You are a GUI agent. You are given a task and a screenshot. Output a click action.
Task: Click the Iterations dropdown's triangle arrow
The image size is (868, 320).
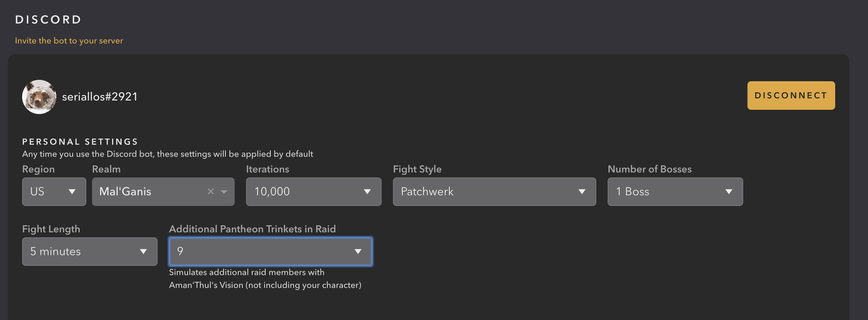coord(367,192)
